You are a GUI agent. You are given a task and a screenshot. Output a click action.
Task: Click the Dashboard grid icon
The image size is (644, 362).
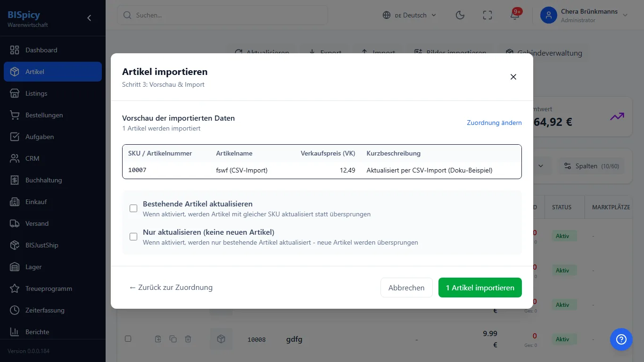(15, 50)
